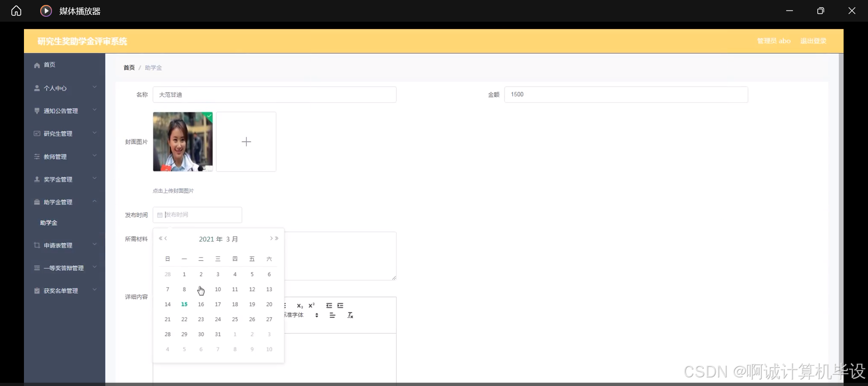Click increase indent icon in editor

tap(340, 305)
